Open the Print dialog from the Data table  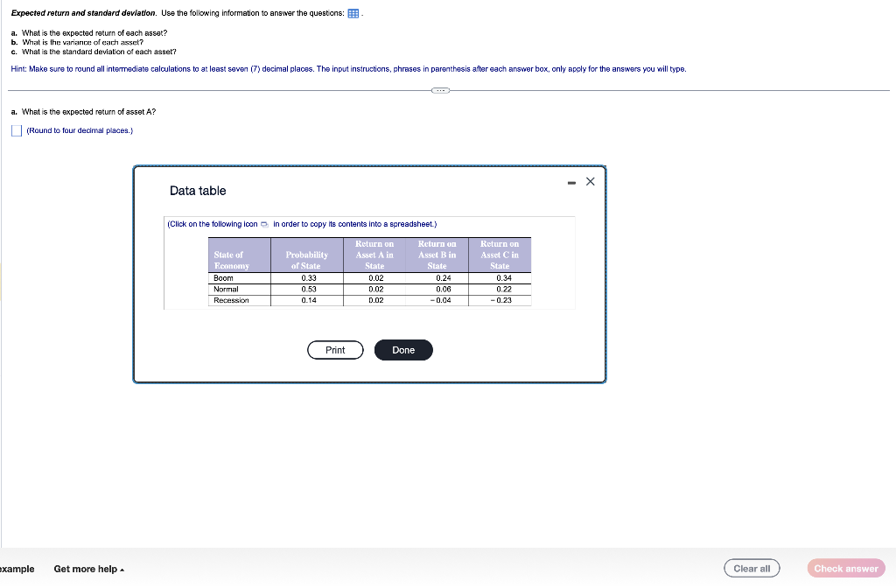point(335,349)
